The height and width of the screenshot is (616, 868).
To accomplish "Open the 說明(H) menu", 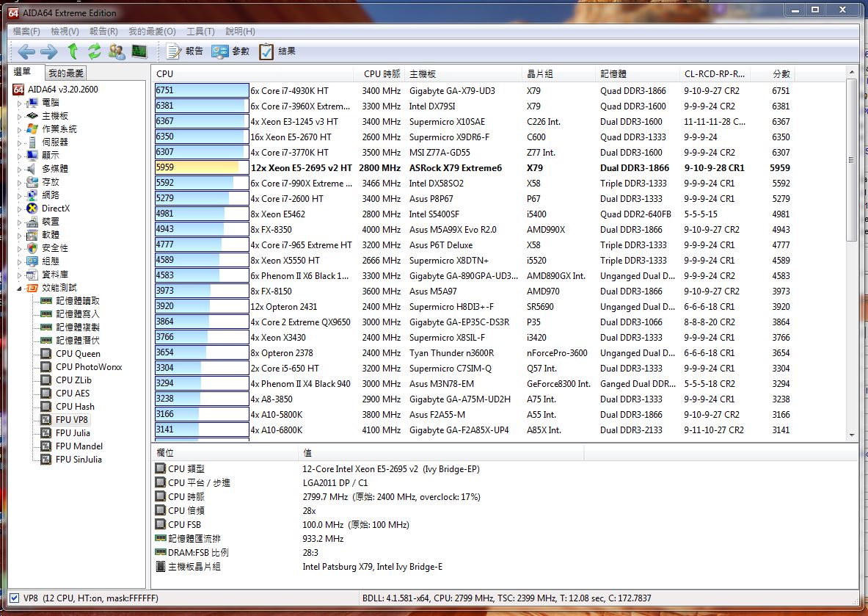I will (240, 32).
